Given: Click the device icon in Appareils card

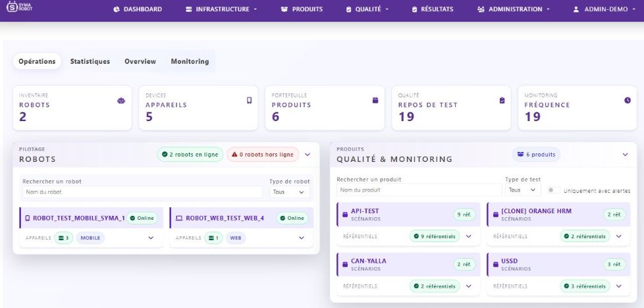Looking at the screenshot, I should tap(250, 101).
